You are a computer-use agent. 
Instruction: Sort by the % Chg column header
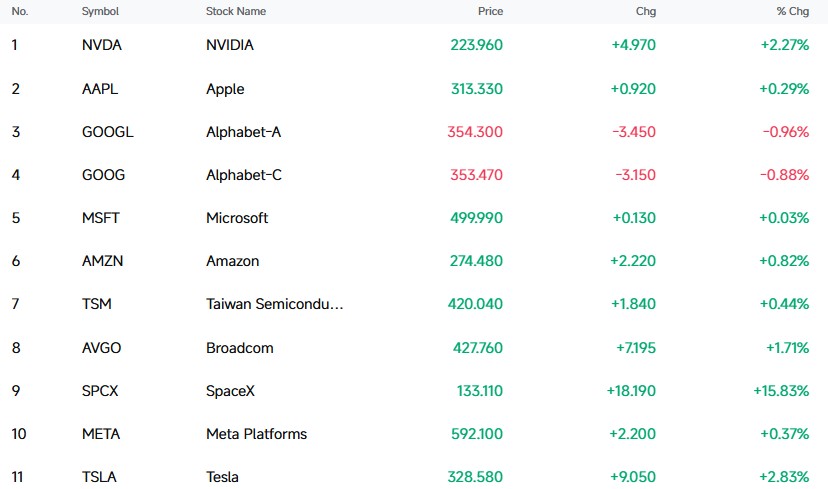click(x=793, y=11)
